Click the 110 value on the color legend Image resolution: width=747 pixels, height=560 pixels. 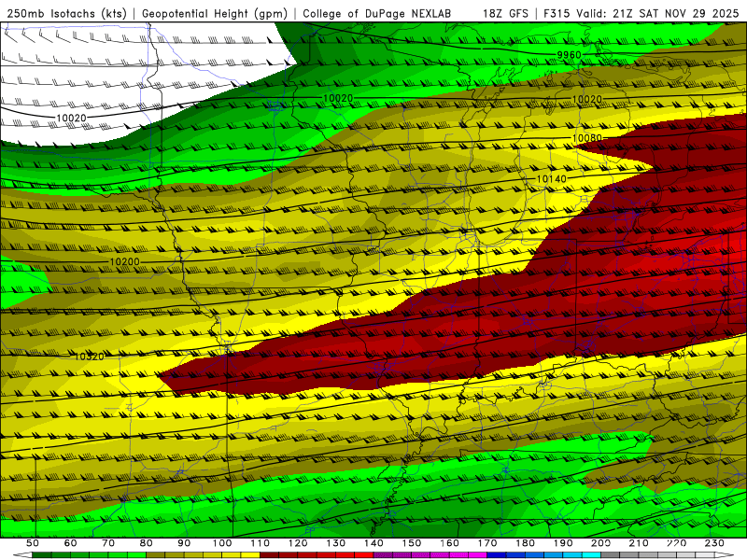(261, 543)
